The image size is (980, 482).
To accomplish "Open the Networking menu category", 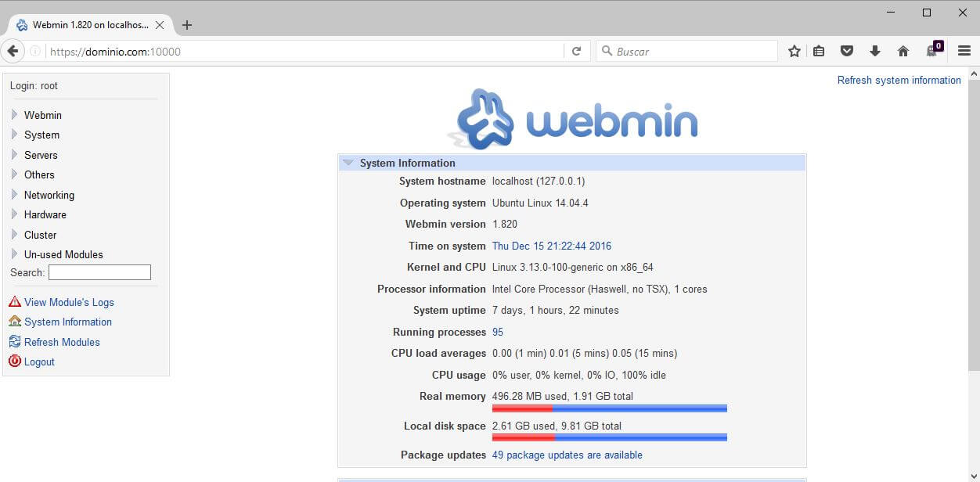I will pyautogui.click(x=49, y=195).
